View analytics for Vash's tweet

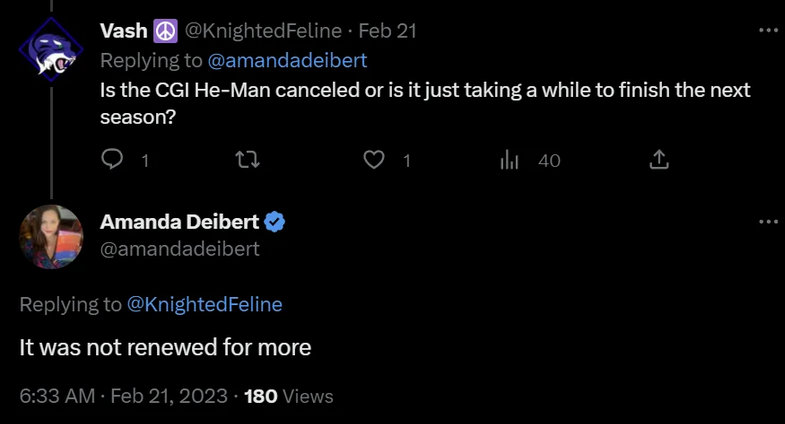(x=509, y=160)
